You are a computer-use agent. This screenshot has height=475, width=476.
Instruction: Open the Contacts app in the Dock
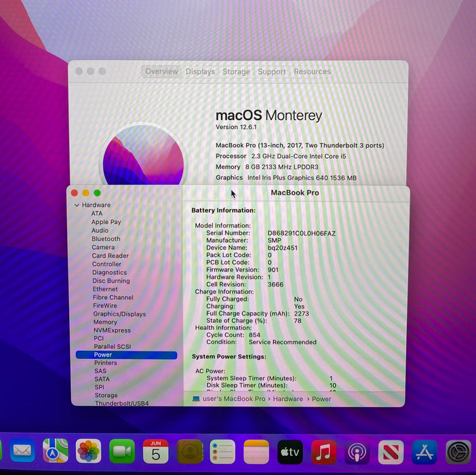pos(190,451)
